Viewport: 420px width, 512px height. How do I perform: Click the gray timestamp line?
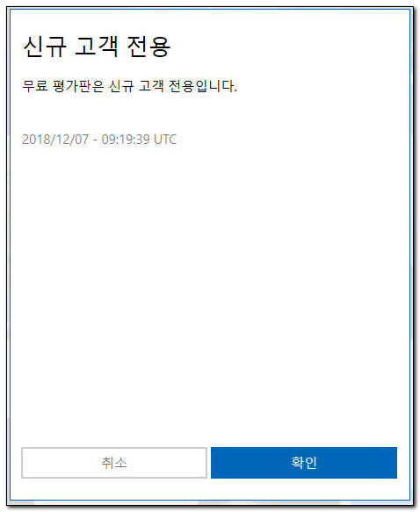point(99,140)
